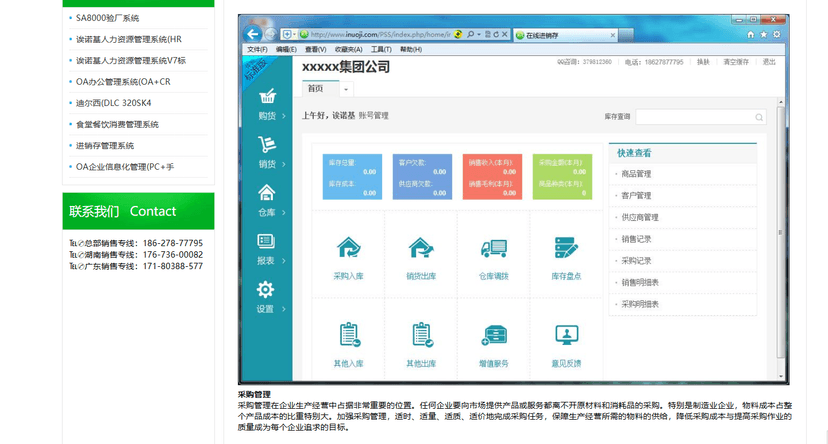Image resolution: width=828 pixels, height=444 pixels.
Task: Expand the 仓库 submenu chevron
Action: pyautogui.click(x=284, y=212)
